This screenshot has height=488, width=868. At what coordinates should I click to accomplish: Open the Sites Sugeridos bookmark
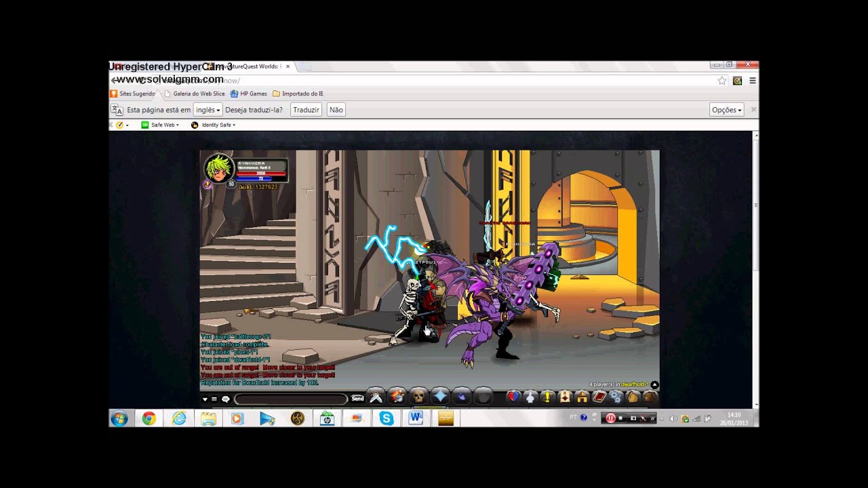[x=133, y=94]
